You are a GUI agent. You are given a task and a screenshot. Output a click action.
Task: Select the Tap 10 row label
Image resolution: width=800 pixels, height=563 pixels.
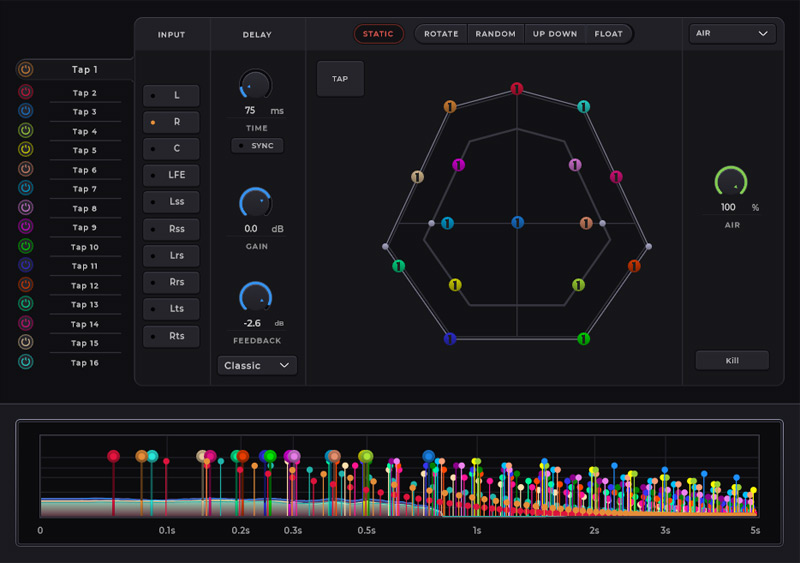coord(85,247)
